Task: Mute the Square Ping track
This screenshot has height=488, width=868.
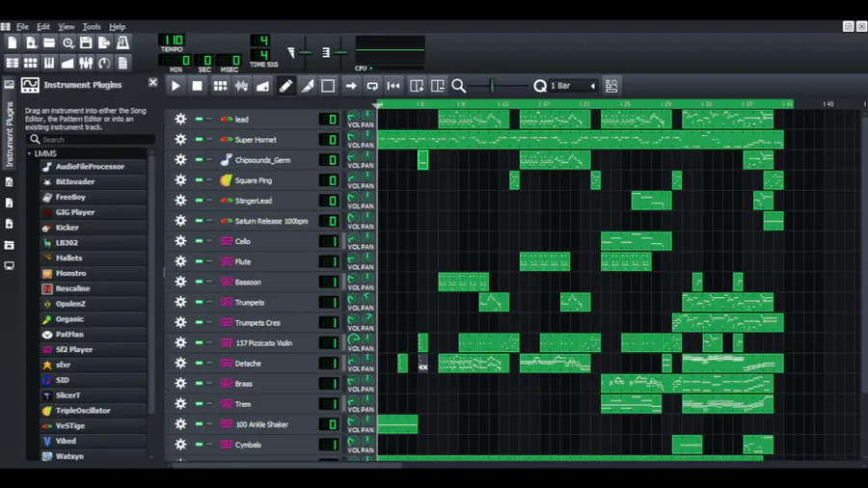Action: coord(199,179)
